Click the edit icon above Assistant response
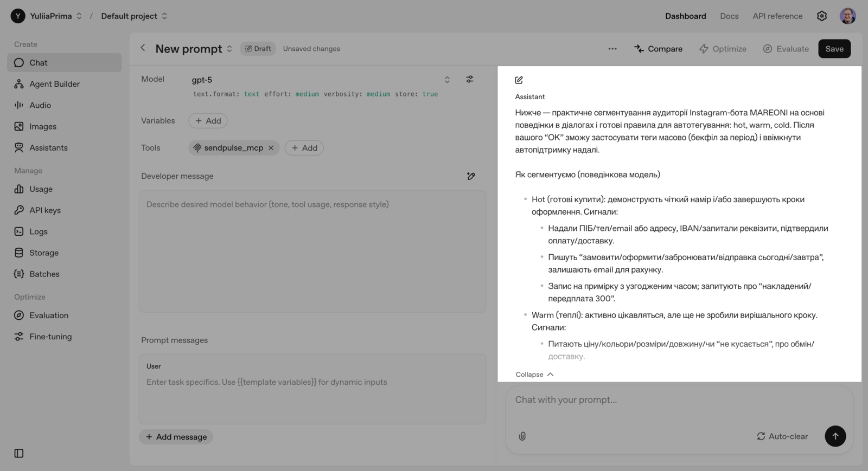This screenshot has width=868, height=471. click(519, 80)
